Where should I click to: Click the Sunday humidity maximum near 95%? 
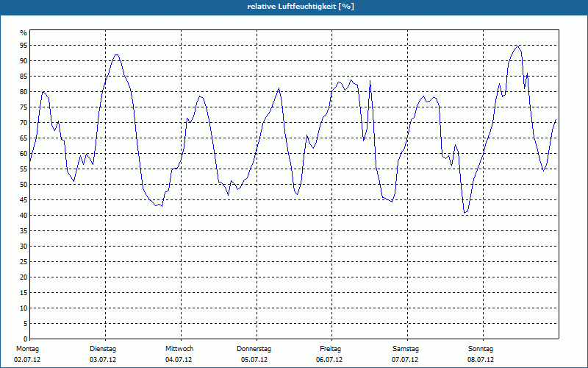(x=518, y=46)
